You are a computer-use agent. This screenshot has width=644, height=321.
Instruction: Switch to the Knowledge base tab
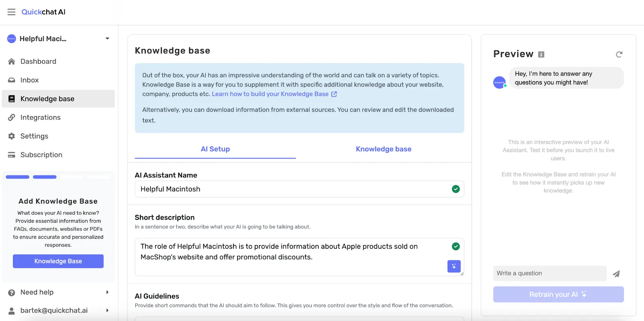tap(384, 149)
